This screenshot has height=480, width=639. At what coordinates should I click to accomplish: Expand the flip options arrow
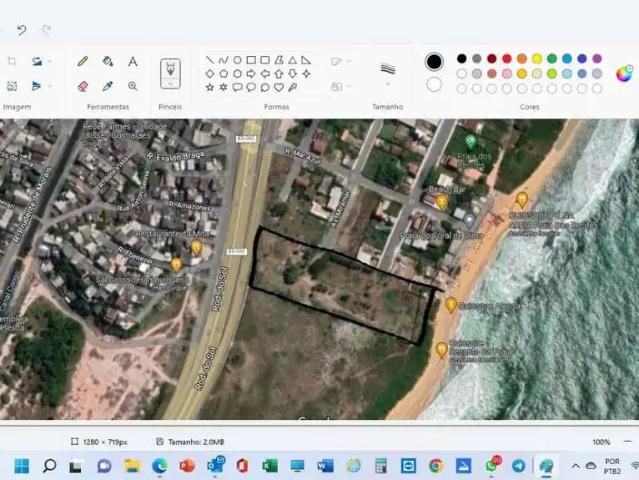(50, 86)
